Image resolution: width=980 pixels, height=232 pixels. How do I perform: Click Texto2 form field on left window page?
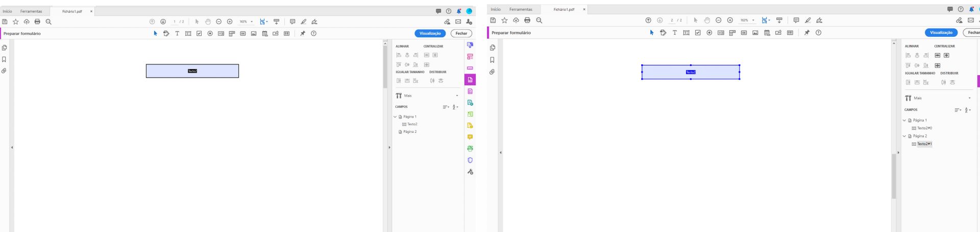click(192, 71)
